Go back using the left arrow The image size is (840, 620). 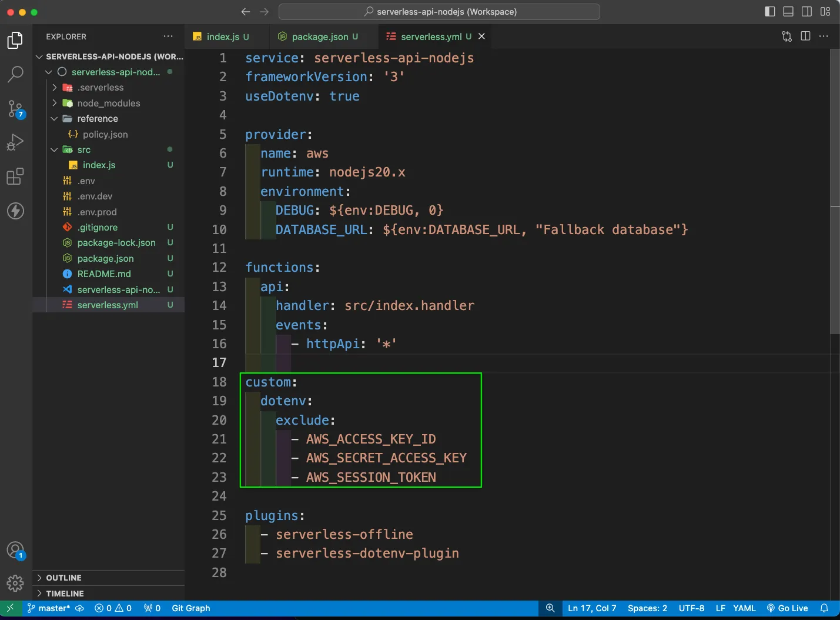click(246, 12)
